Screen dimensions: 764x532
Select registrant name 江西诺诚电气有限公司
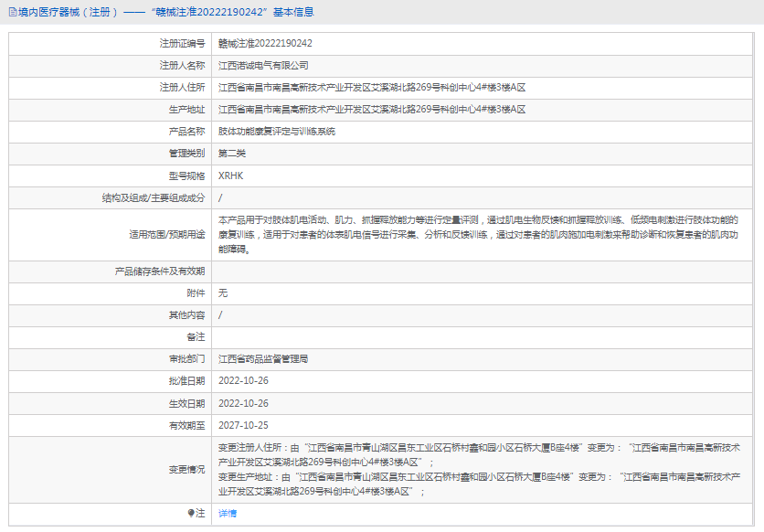point(263,65)
